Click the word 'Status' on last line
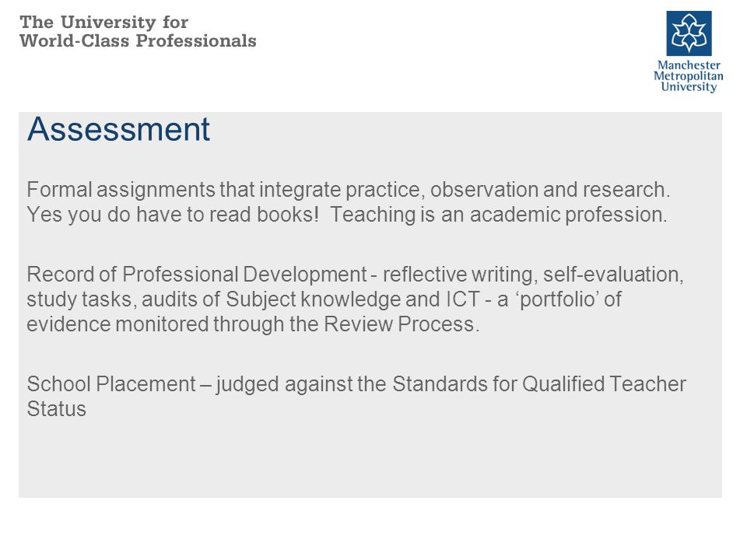Viewport: 747px width, 560px height. (x=56, y=409)
